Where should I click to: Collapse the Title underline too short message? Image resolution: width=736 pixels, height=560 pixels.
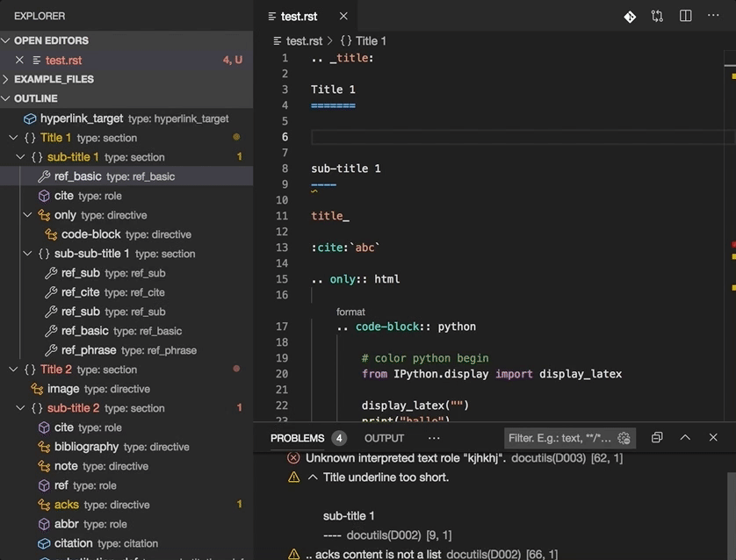(x=313, y=477)
